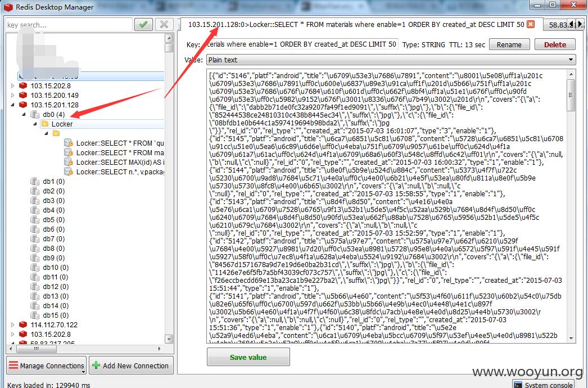
Task: Expand the lower 103.15.202.8 server node
Action: pyautogui.click(x=13, y=335)
